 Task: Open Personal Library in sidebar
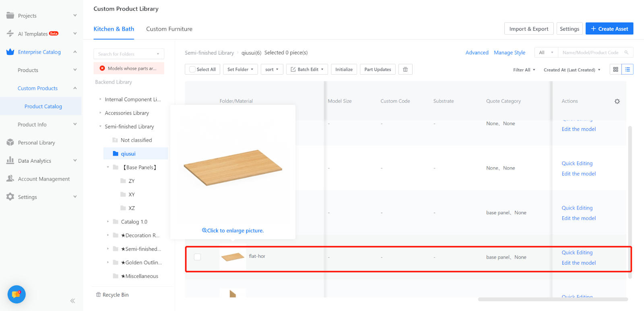[x=36, y=143]
